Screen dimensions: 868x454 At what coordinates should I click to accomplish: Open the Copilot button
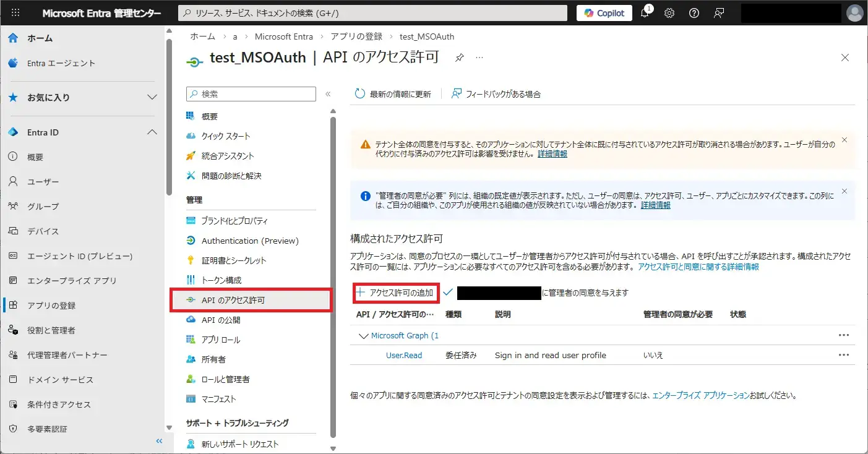604,13
